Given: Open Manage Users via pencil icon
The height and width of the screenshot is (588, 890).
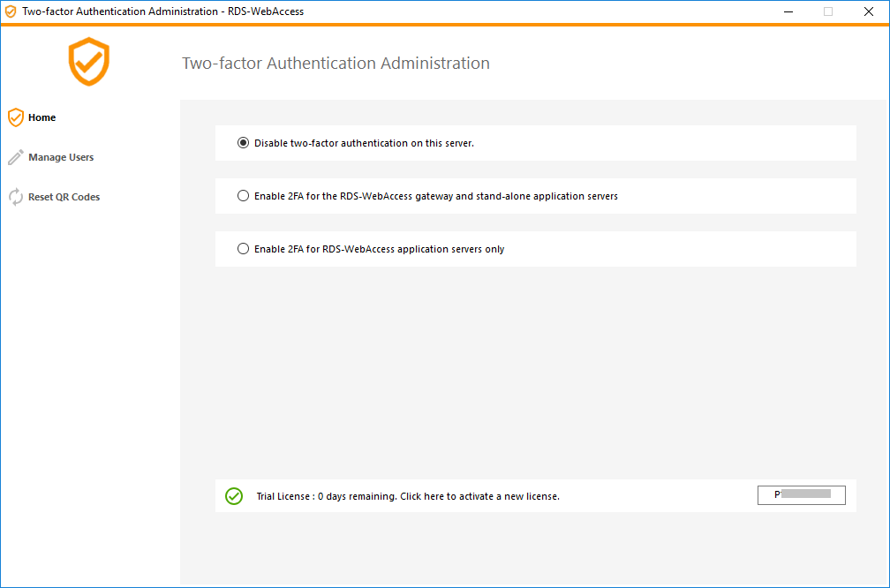Looking at the screenshot, I should point(16,157).
